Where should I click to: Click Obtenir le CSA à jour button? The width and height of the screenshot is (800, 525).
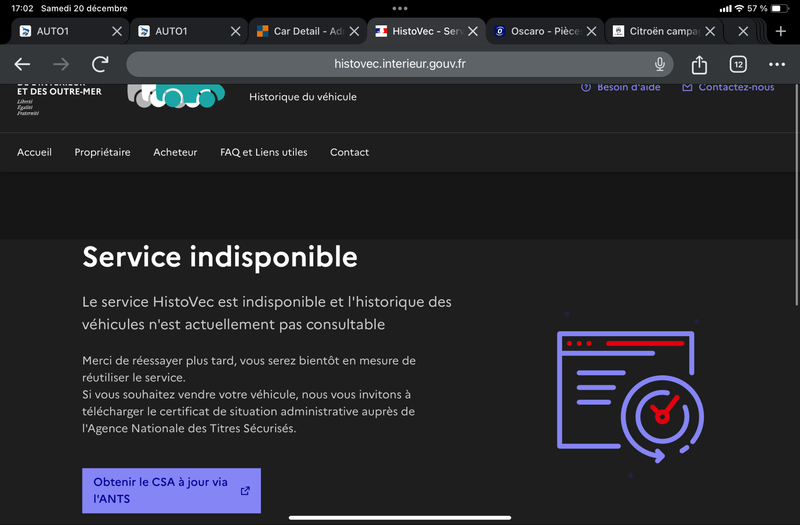171,490
